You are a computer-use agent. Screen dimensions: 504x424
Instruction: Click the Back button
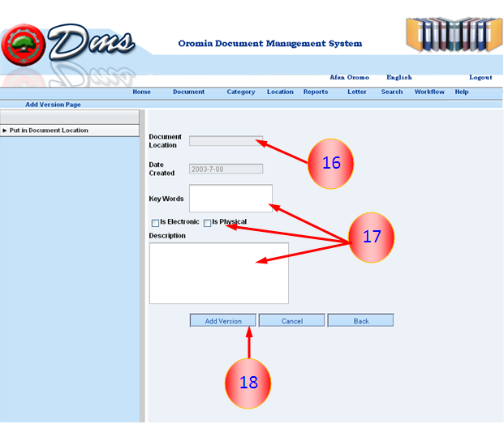point(360,321)
